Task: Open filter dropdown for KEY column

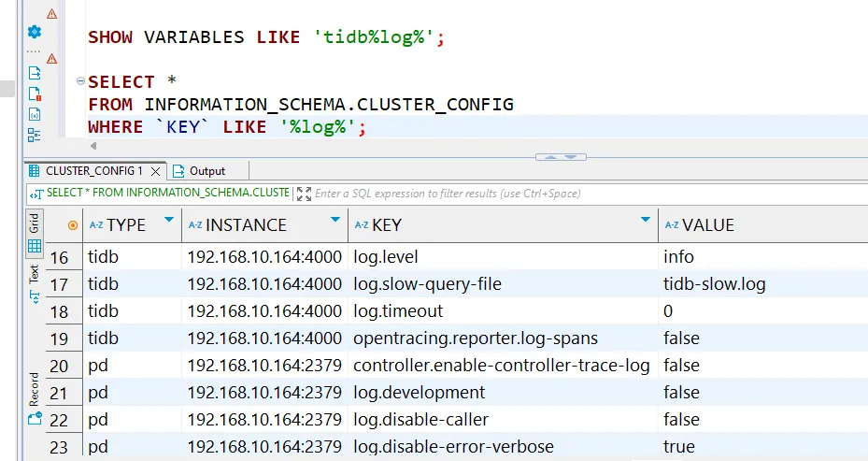Action: coord(645,221)
